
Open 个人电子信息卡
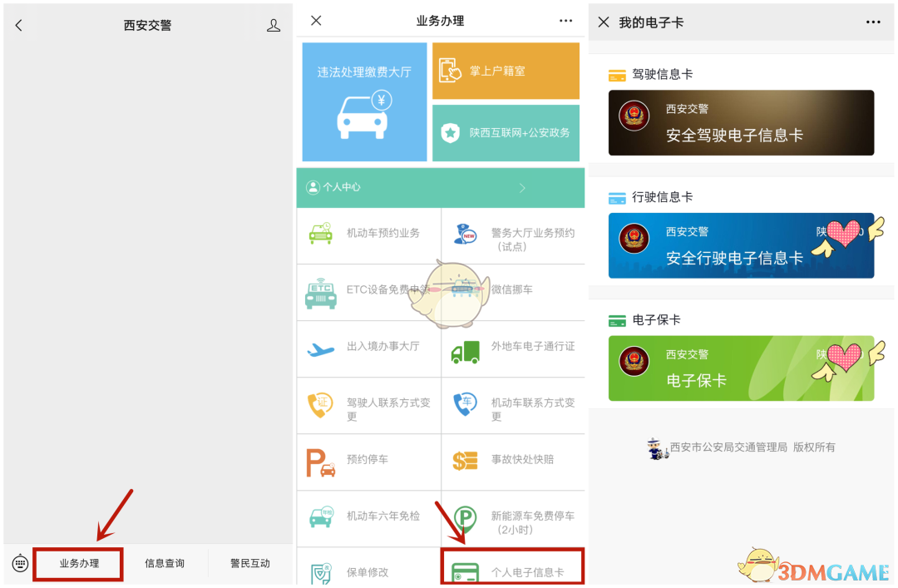tap(513, 569)
